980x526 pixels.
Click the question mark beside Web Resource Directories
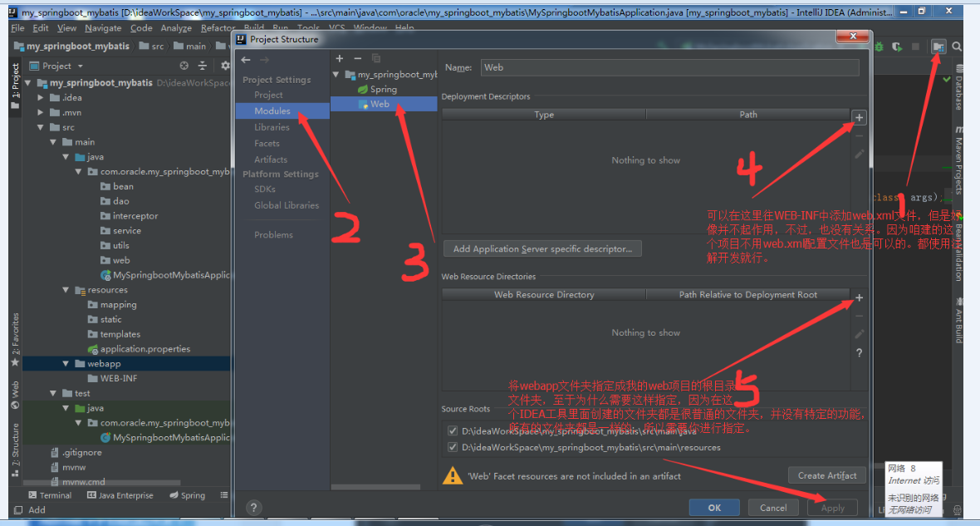point(860,353)
